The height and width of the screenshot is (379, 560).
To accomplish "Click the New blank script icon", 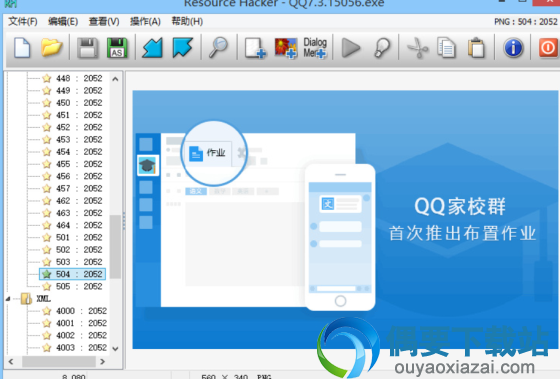I will pos(22,47).
